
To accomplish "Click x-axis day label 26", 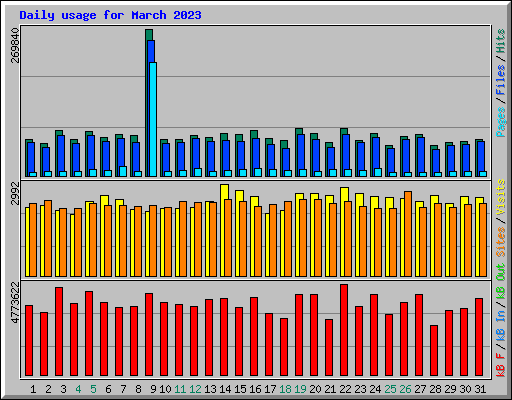I will click(405, 389).
